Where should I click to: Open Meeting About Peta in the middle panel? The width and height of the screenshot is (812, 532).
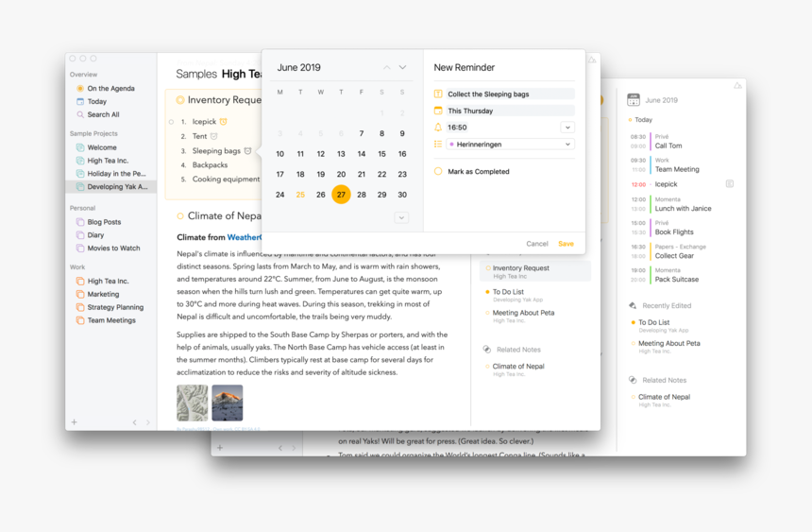coord(523,313)
